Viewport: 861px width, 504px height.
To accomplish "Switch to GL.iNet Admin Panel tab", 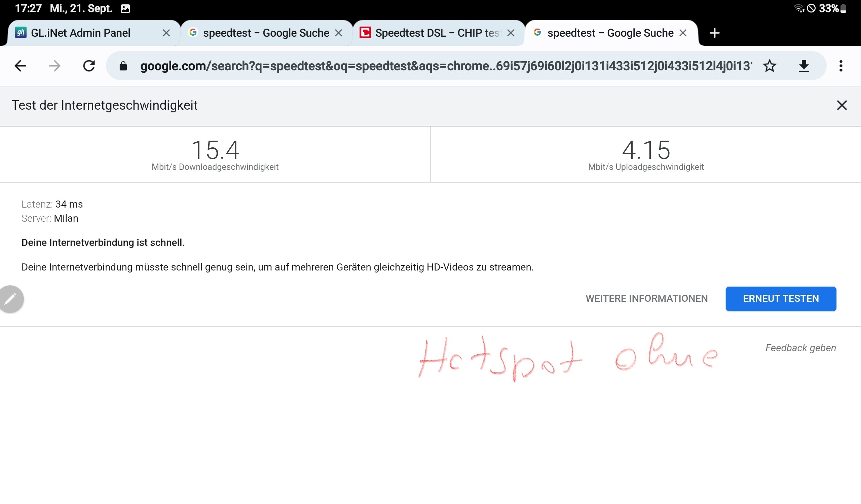I will (81, 33).
